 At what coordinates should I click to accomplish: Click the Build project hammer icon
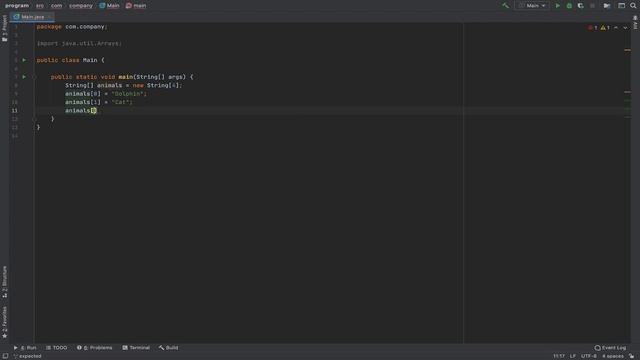pyautogui.click(x=505, y=6)
